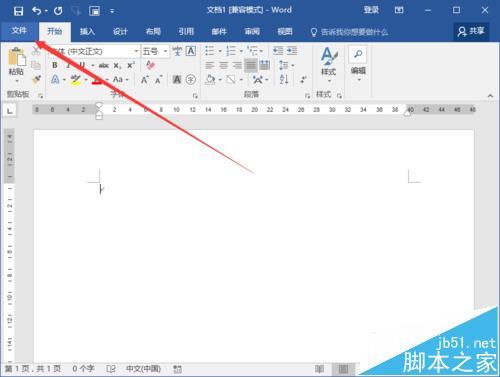Open paragraph dialog launcher
This screenshot has height=377, width=500.
(x=307, y=96)
